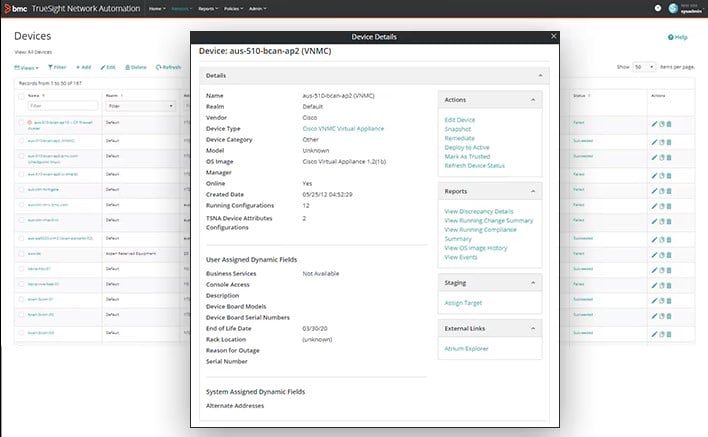Open View Discrepancy Details report
This screenshot has width=708, height=437.
coord(479,211)
